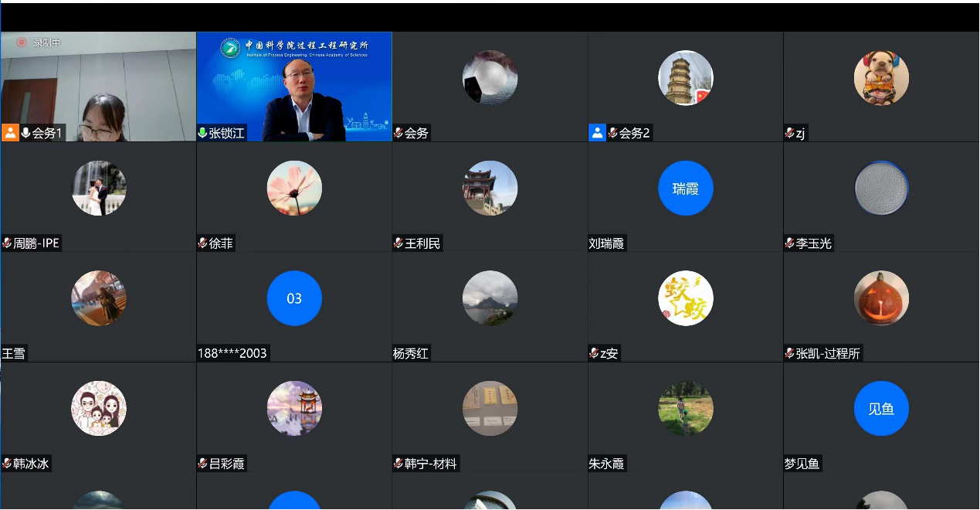980x510 pixels.
Task: Select the 会务1 webcam video tile
Action: (x=98, y=85)
